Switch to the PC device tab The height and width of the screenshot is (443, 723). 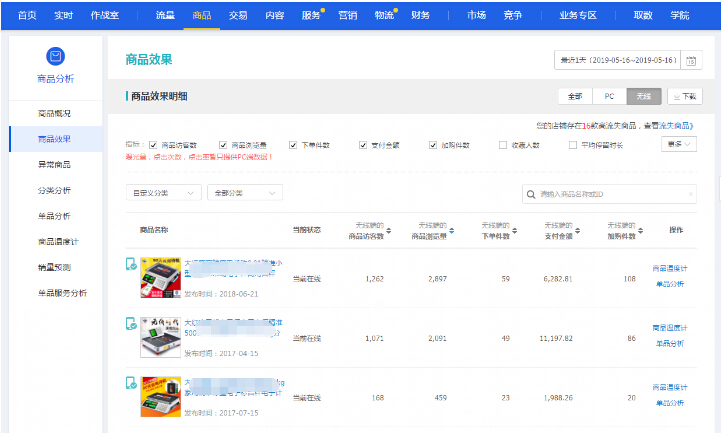coord(608,97)
